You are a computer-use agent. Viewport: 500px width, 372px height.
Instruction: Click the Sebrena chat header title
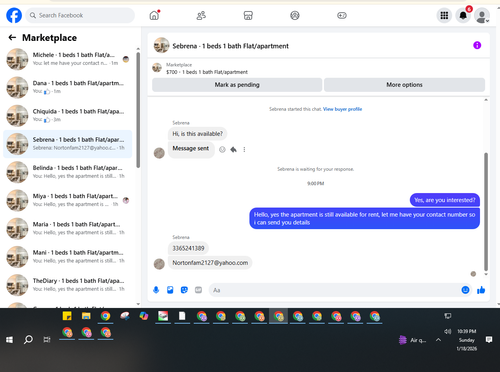[230, 46]
